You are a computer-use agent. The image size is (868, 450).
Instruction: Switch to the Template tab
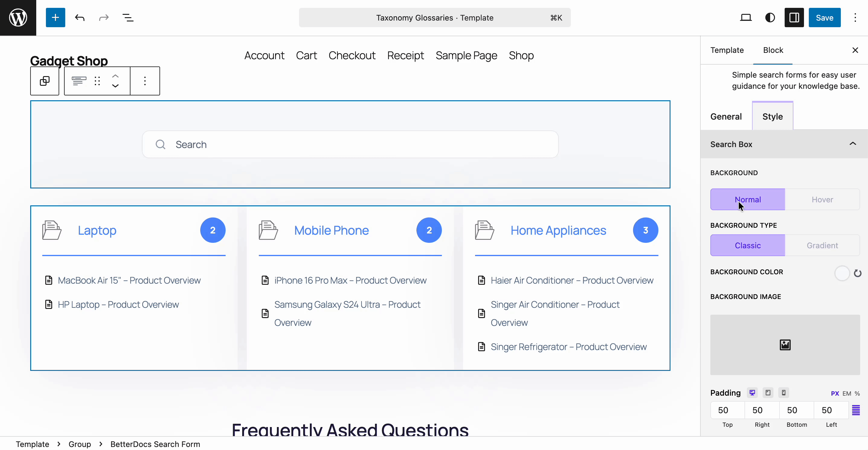[726, 50]
